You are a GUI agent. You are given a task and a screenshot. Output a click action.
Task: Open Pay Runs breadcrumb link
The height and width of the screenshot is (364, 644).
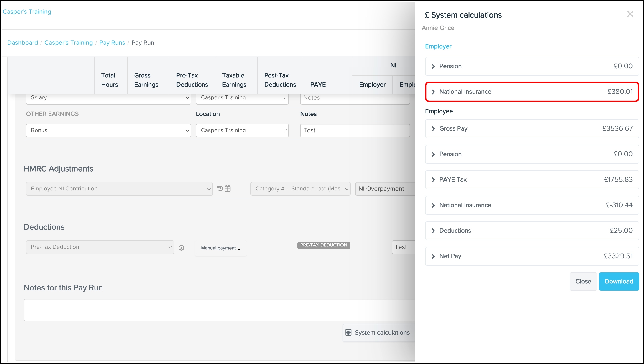tap(112, 43)
